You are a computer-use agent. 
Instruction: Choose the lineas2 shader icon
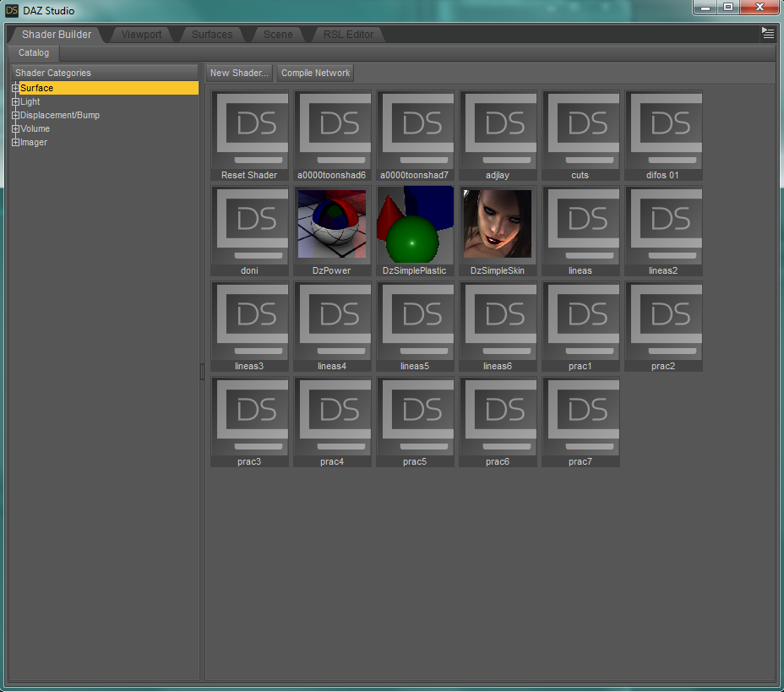tap(663, 231)
